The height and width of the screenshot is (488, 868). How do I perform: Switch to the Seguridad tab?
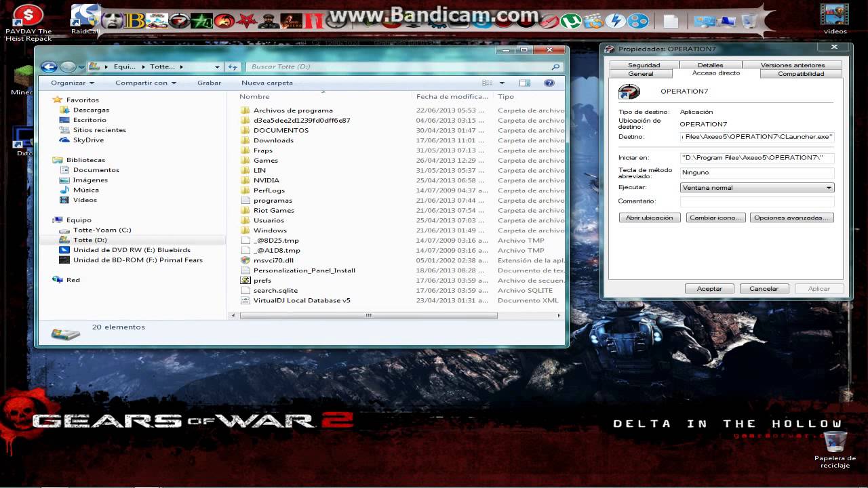tap(644, 65)
